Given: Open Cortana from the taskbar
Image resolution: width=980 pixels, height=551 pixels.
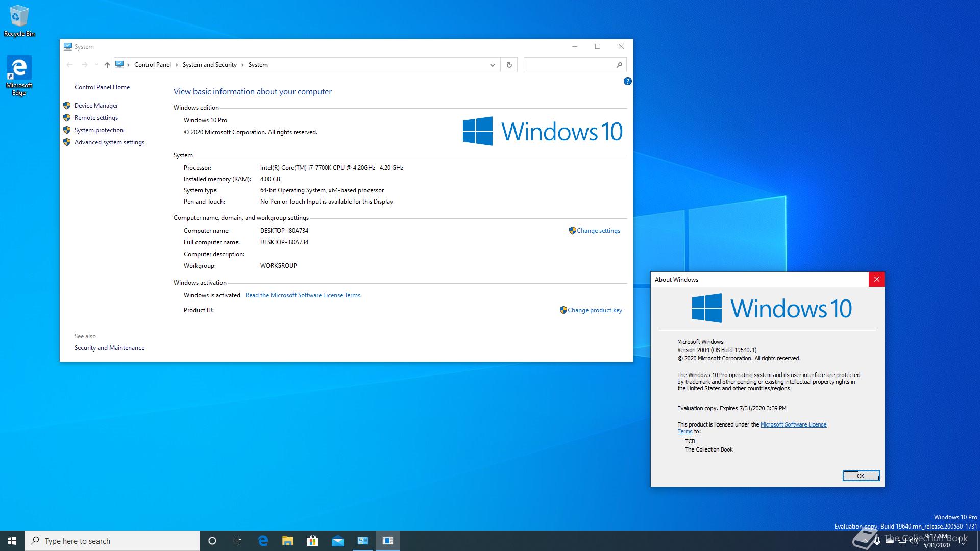Looking at the screenshot, I should [212, 541].
